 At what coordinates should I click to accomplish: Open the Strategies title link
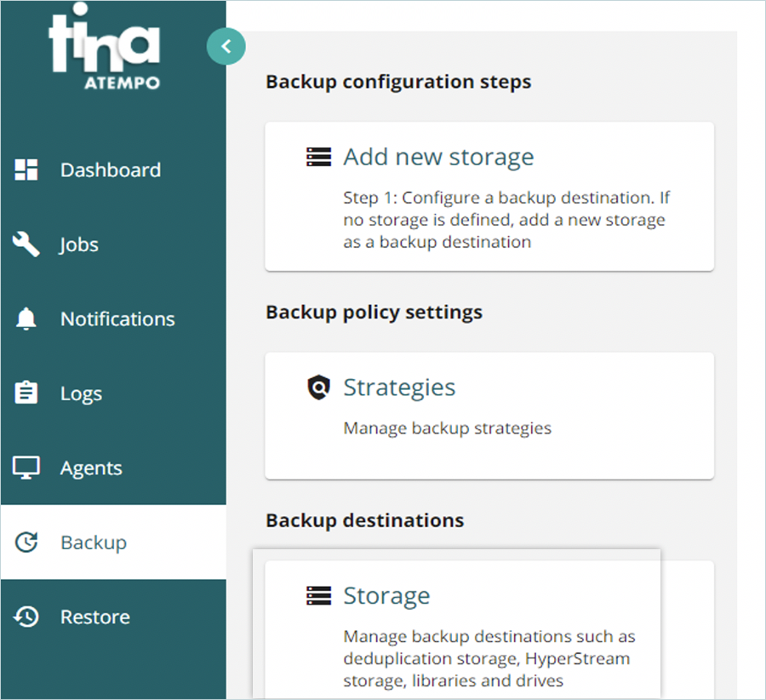[x=399, y=387]
